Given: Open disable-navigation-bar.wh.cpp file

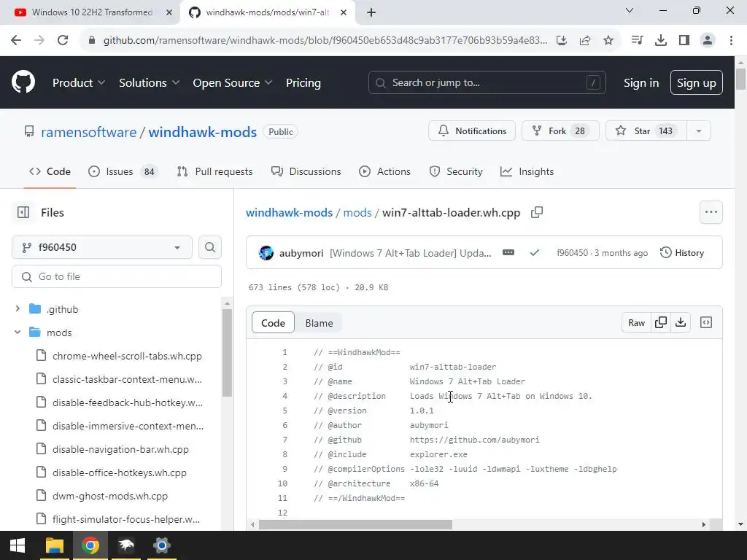Looking at the screenshot, I should (x=120, y=449).
